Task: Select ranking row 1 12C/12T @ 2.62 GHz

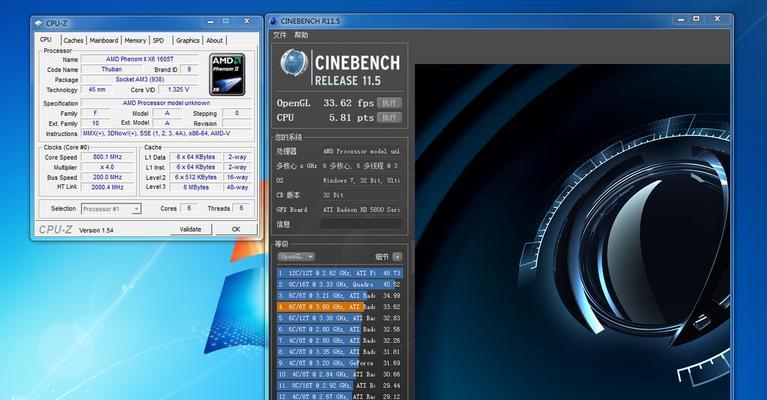Action: [x=339, y=273]
